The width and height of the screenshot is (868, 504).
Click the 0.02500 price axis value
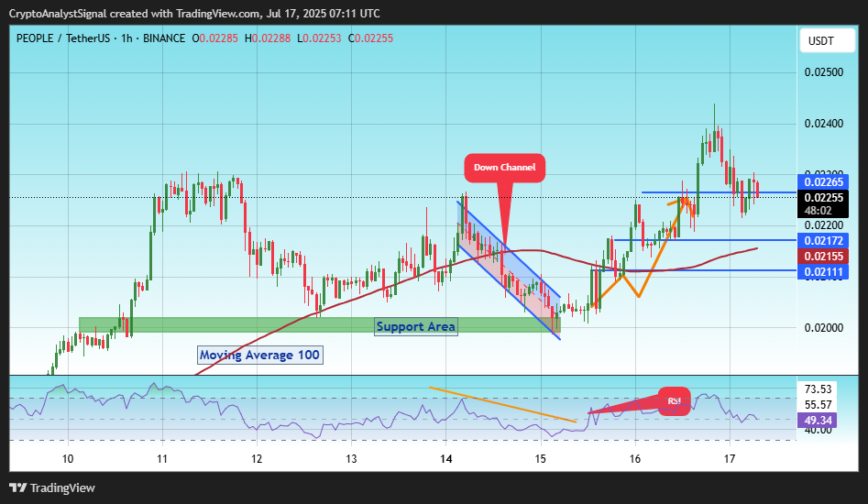tap(824, 72)
